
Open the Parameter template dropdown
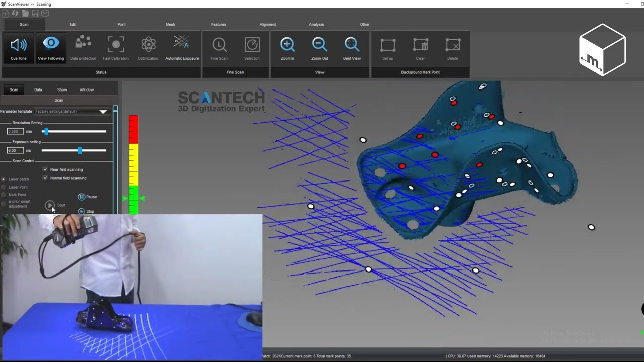click(x=71, y=111)
